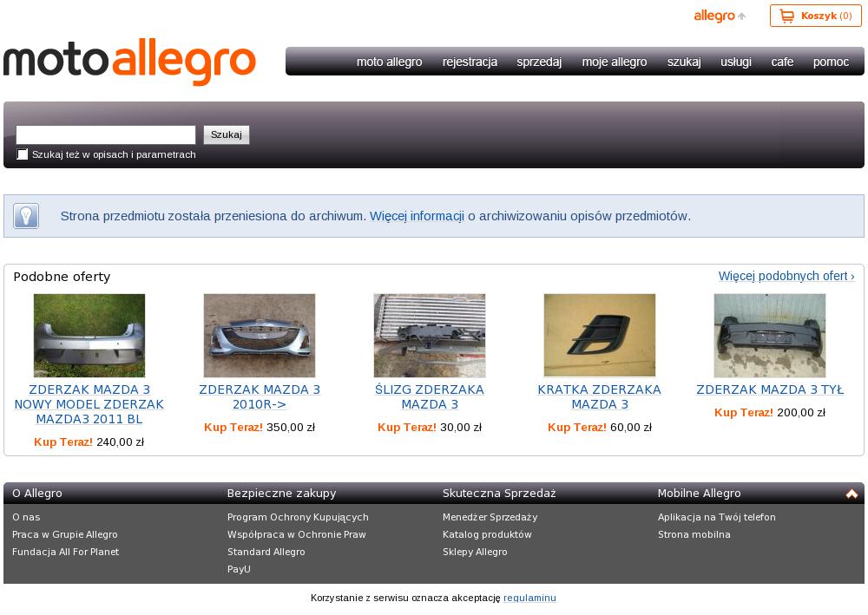The width and height of the screenshot is (868, 615).
Task: Open the silver Zderzak Mazda 3 thumbnail
Action: point(89,335)
